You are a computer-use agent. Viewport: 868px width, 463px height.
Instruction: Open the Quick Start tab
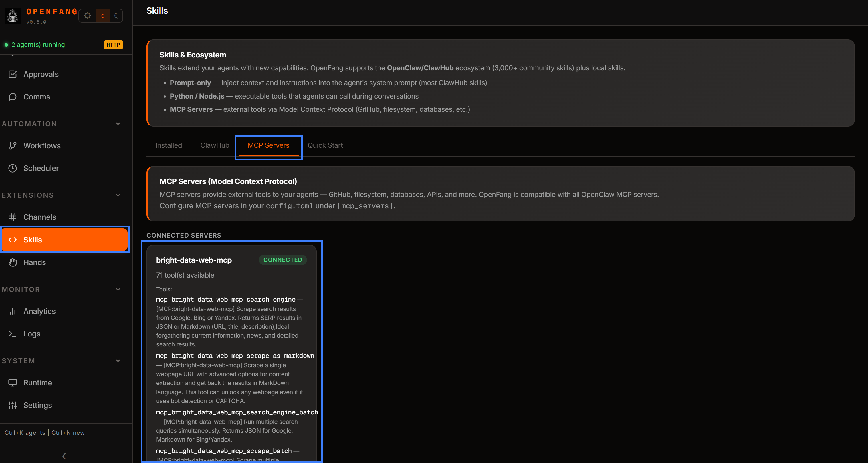click(325, 145)
